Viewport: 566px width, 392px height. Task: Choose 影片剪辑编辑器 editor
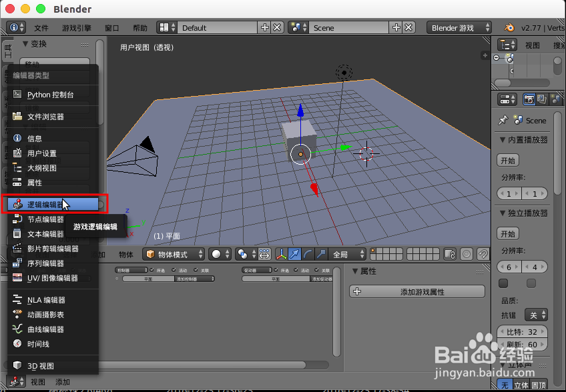[53, 249]
